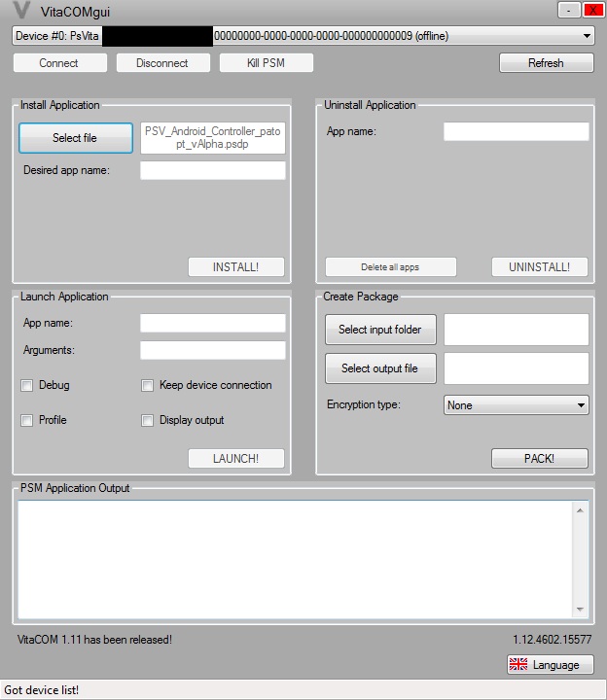Click the VitaCOMgui V logo icon
This screenshot has height=700, width=607.
click(x=21, y=11)
